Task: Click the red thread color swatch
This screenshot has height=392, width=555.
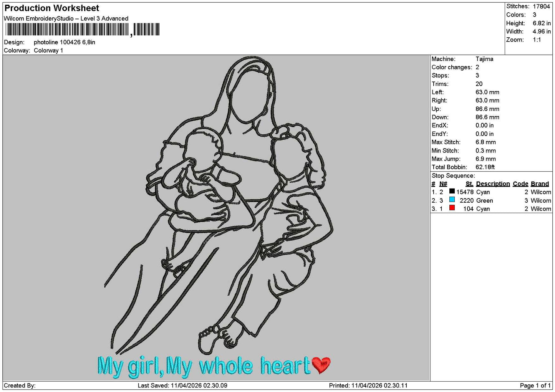Action: 452,208
